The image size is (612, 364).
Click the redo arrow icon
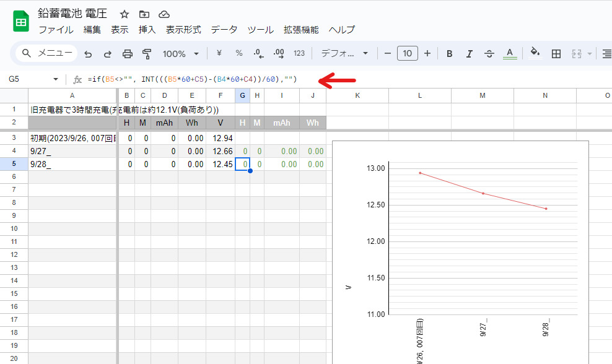(108, 54)
